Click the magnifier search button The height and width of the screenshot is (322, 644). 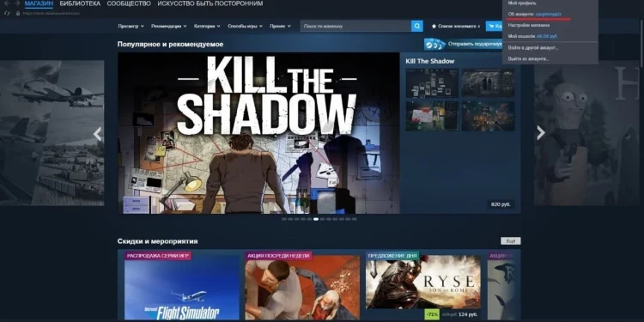(416, 26)
